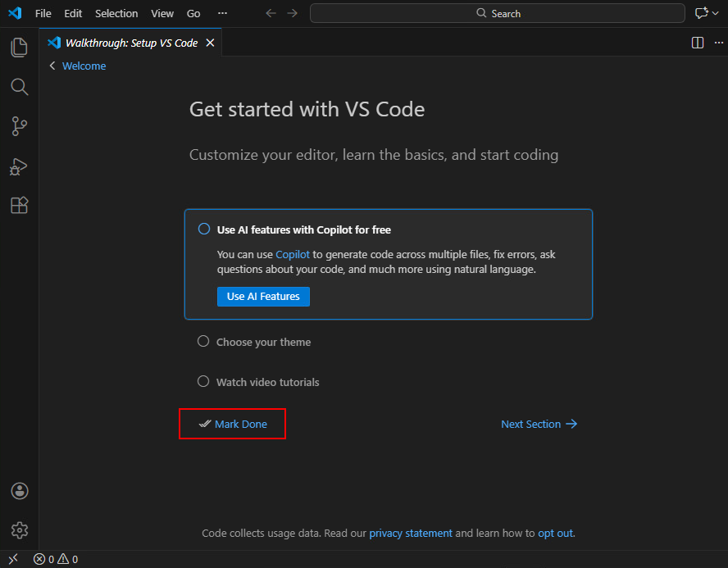
Task: Click the Use AI Features button
Action: [263, 296]
